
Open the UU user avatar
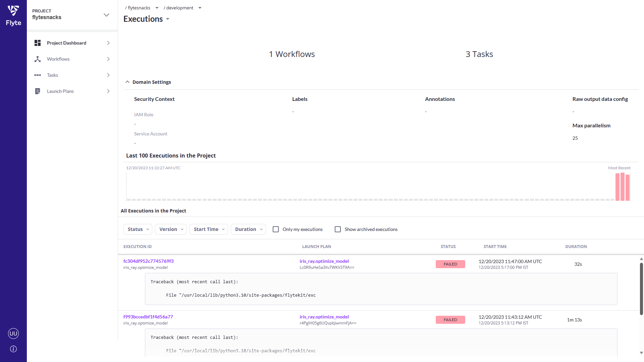13,334
